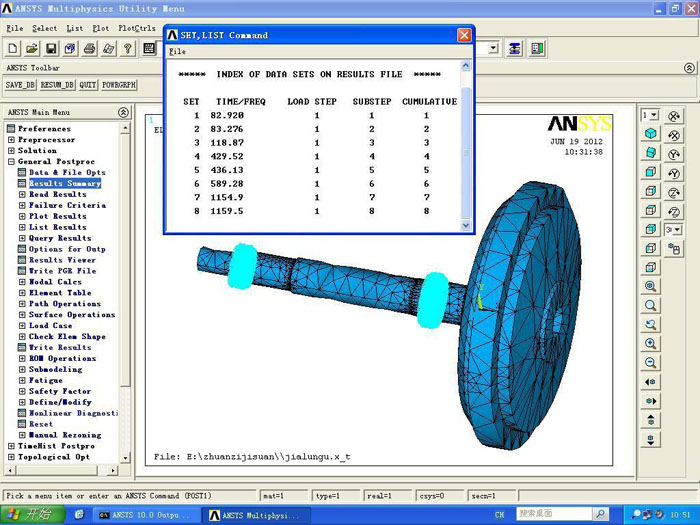Screen dimensions: 700x525
Task: Click the SAVE_DB toolbar button
Action: pyautogui.click(x=22, y=85)
